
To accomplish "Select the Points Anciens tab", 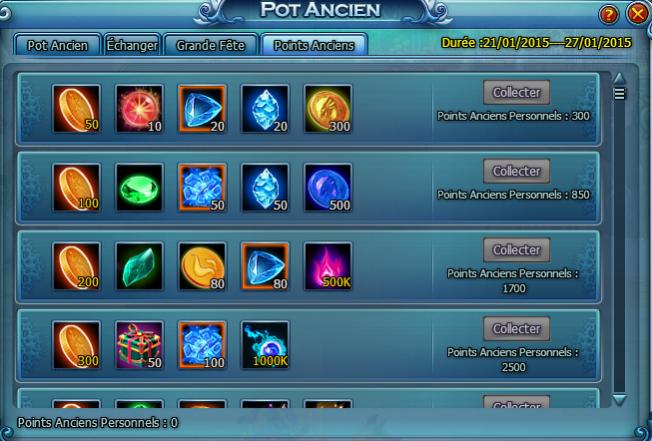I will click(314, 45).
